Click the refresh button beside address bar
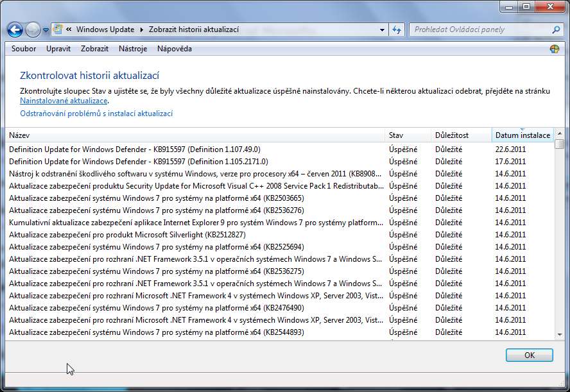The height and width of the screenshot is (392, 570). pyautogui.click(x=397, y=30)
